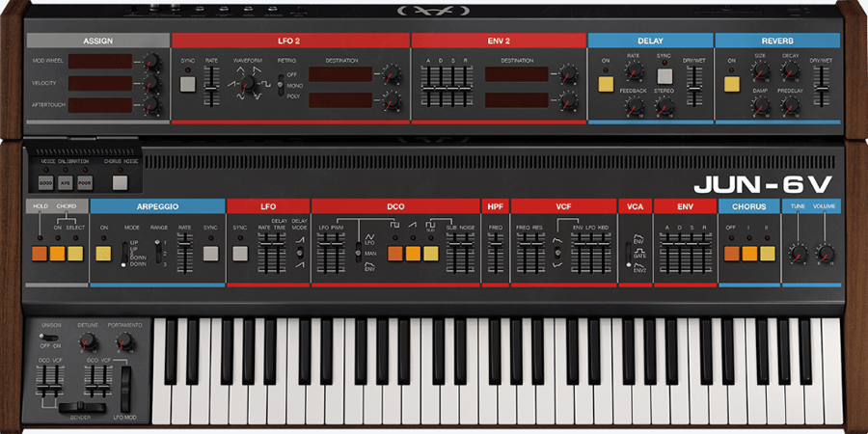Open the VELOCITY destination display

tap(100, 83)
